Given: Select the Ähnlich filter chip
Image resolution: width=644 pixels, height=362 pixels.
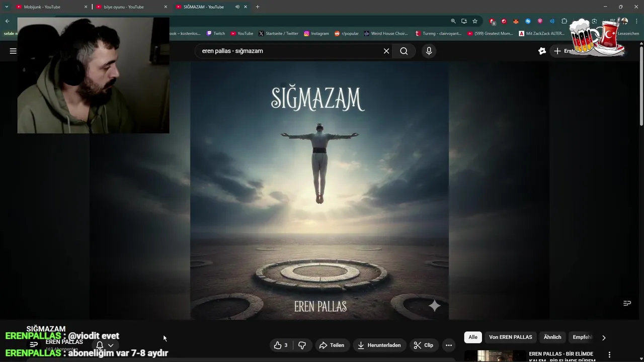Looking at the screenshot, I should point(552,337).
